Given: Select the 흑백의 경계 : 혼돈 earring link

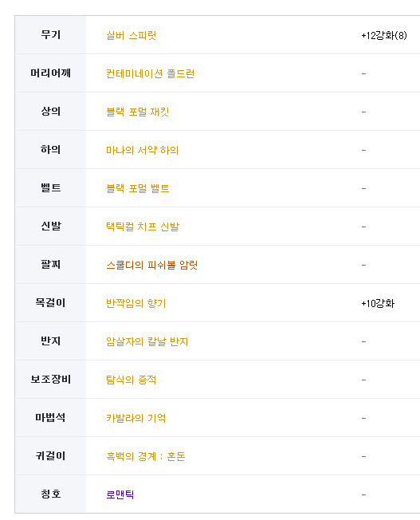Looking at the screenshot, I should (146, 456).
